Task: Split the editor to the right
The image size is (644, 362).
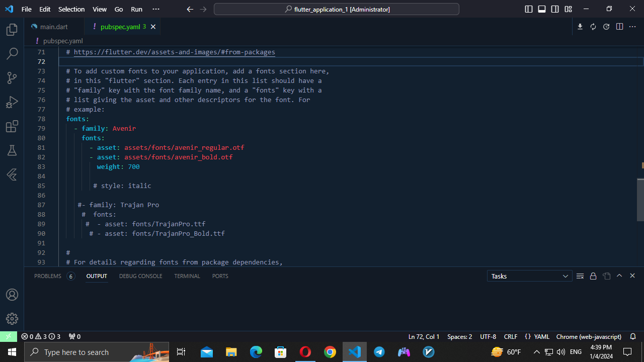Action: point(619,27)
